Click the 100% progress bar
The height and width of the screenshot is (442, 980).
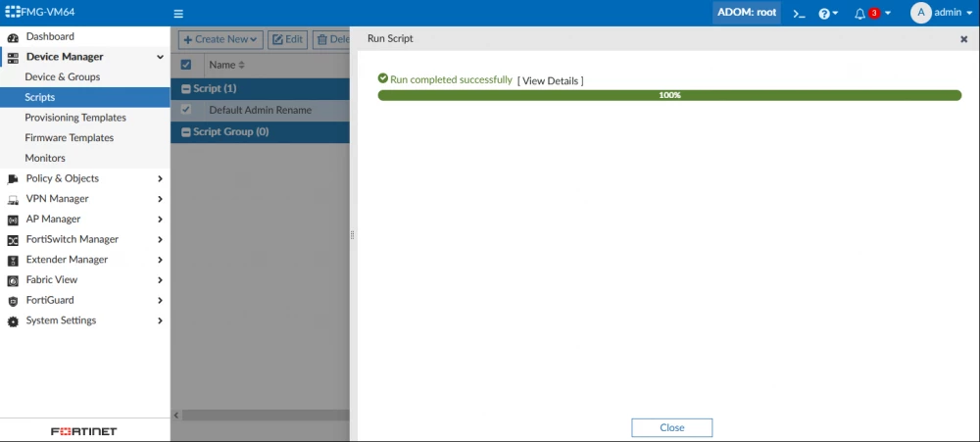click(x=669, y=95)
